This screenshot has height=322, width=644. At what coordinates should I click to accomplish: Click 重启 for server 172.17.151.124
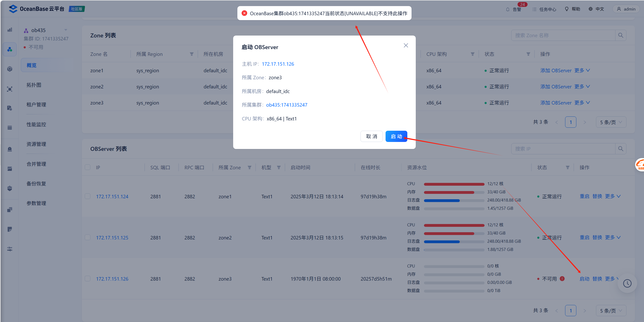pyautogui.click(x=584, y=196)
